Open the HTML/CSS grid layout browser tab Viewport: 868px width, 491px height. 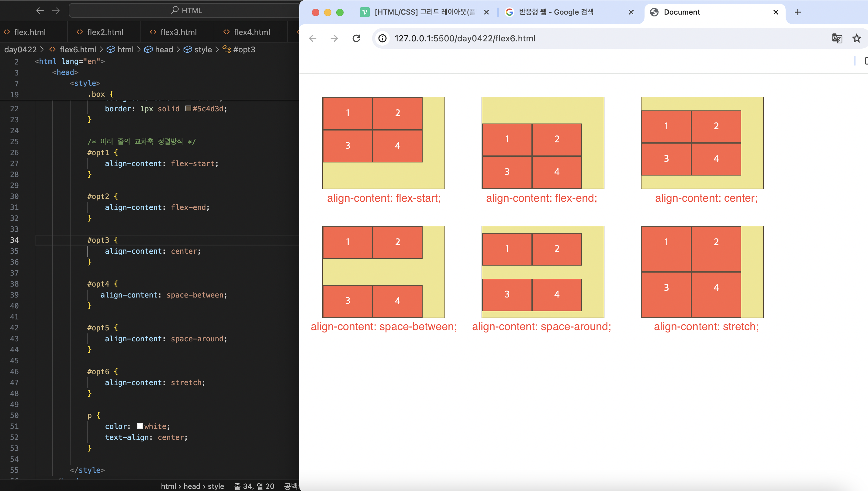(x=424, y=12)
